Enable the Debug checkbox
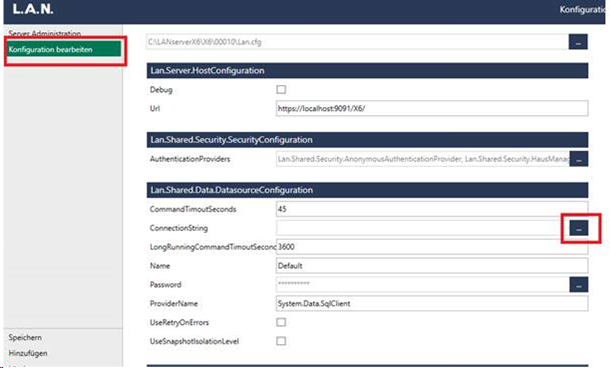 click(x=281, y=89)
